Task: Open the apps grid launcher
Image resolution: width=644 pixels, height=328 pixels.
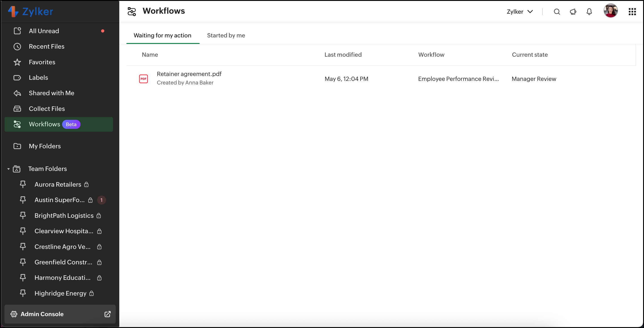Action: (632, 12)
